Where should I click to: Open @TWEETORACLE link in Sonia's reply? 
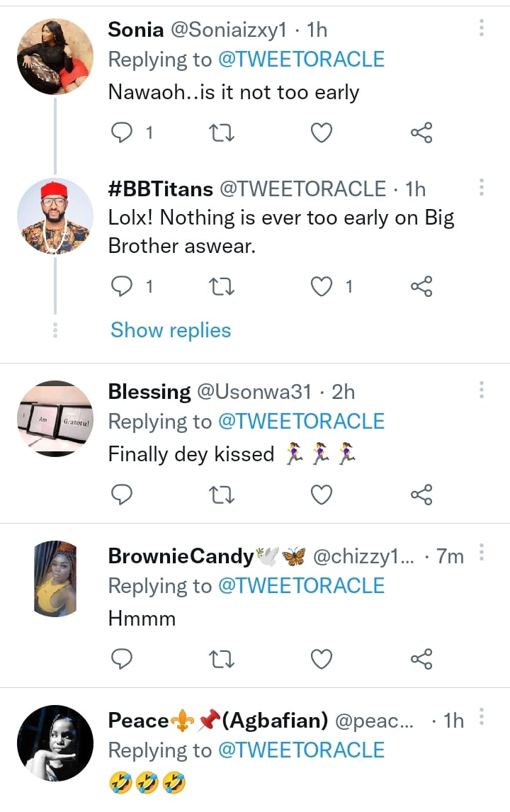point(301,59)
